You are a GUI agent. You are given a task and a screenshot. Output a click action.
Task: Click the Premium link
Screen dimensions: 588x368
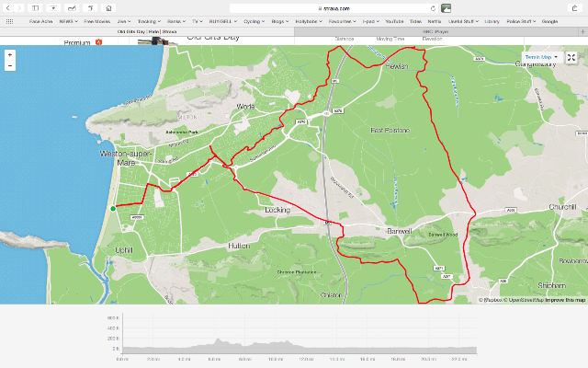click(x=77, y=42)
